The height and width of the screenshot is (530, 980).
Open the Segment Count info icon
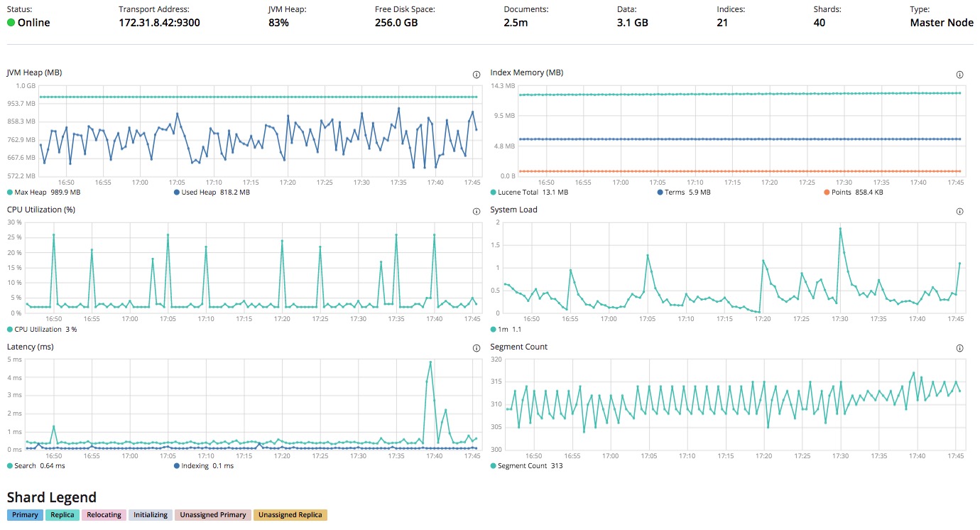pyautogui.click(x=959, y=349)
